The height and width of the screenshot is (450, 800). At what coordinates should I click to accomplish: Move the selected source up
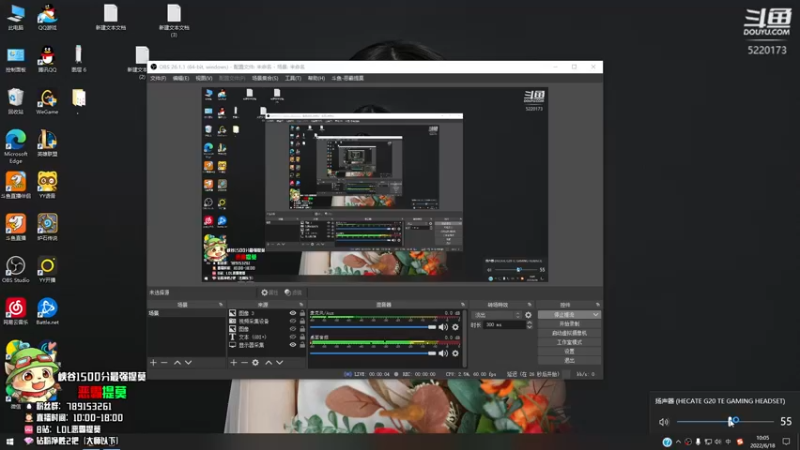point(268,362)
